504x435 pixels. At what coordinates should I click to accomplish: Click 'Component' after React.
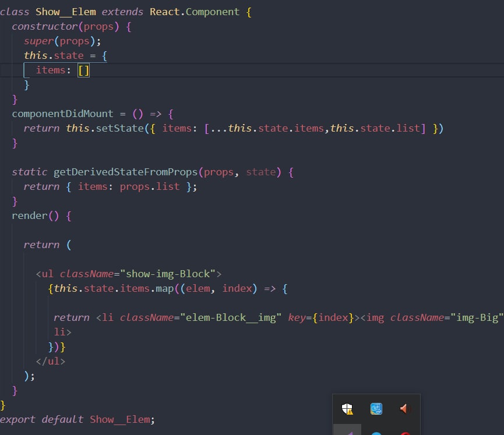pos(213,12)
